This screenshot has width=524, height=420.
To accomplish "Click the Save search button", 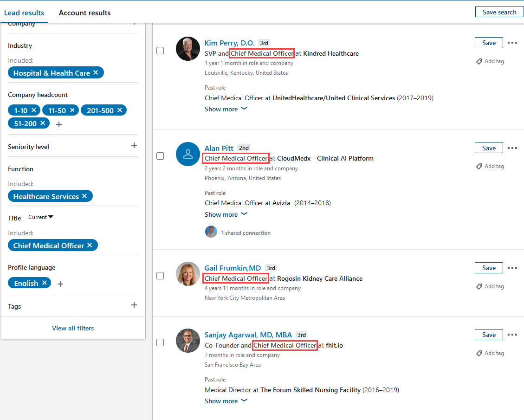I will [x=499, y=12].
